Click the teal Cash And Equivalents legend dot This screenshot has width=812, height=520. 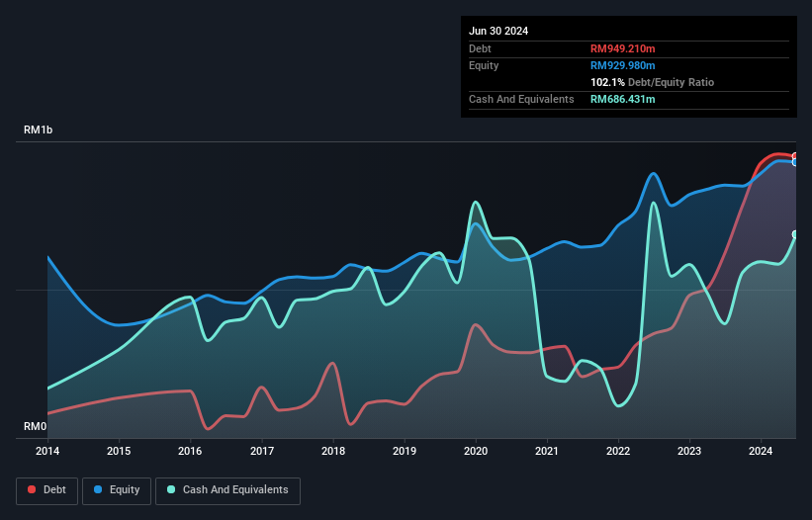(171, 489)
